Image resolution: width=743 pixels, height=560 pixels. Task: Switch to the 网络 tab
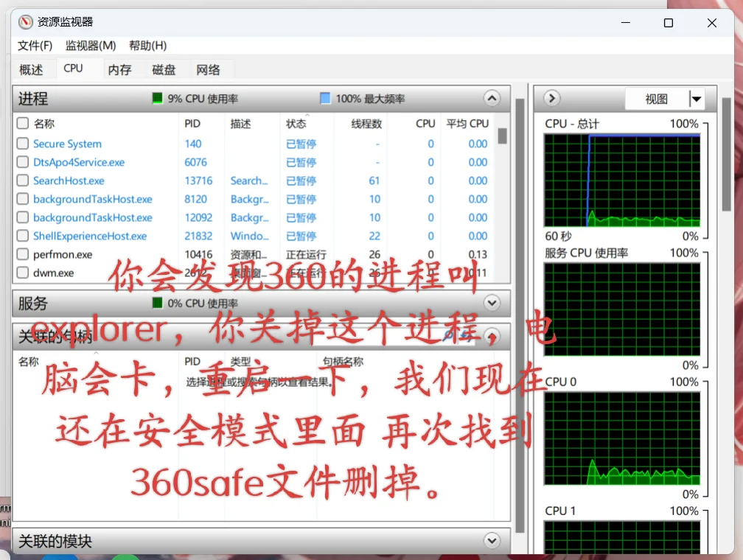(x=209, y=69)
